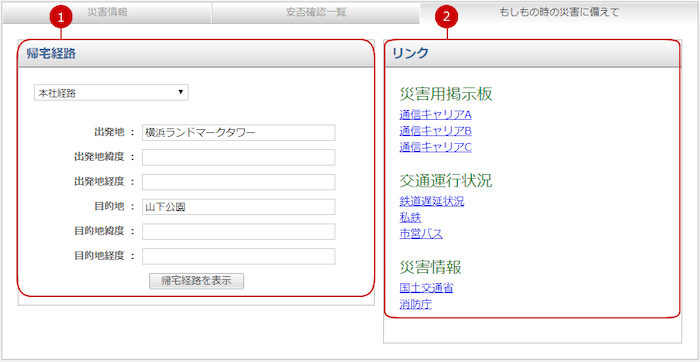
Task: Click the 出発地経度 input field
Action: (x=239, y=182)
